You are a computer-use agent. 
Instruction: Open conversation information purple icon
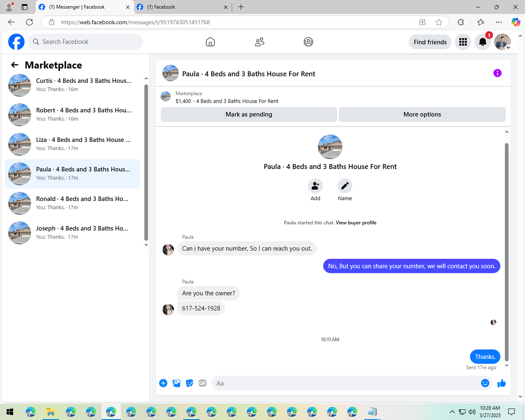(x=498, y=73)
